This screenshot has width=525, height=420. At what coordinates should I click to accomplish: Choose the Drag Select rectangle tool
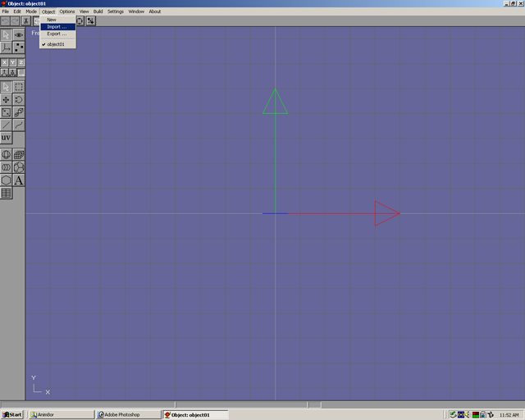point(19,87)
